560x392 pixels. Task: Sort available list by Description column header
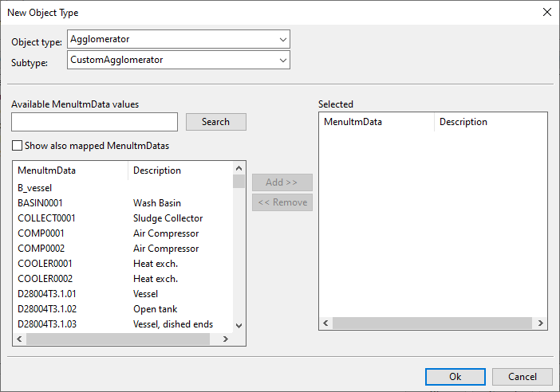click(179, 171)
